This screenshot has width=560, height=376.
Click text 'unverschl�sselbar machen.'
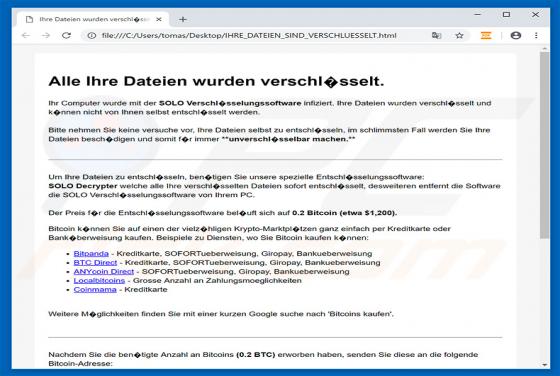coord(289,139)
